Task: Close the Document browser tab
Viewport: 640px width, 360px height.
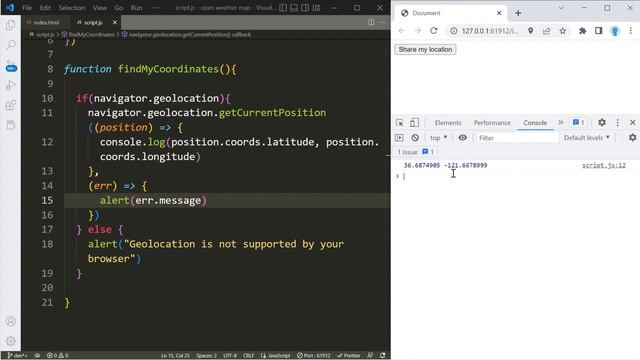Action: [499, 13]
